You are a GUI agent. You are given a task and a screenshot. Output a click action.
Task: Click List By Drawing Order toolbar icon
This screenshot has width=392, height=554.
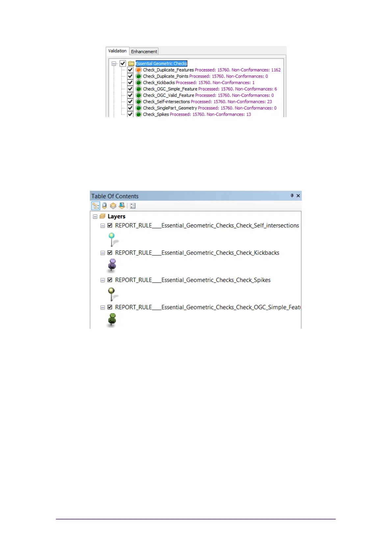[x=96, y=206]
